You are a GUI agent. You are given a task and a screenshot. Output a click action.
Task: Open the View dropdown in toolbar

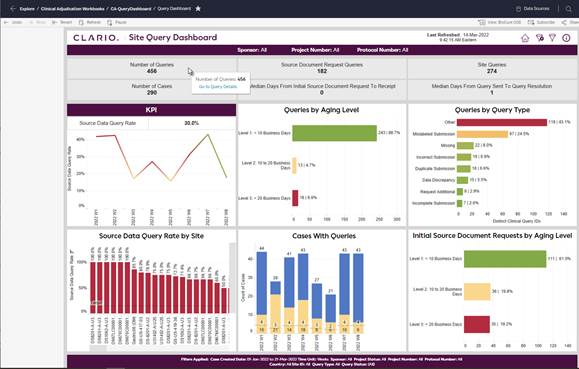500,23
